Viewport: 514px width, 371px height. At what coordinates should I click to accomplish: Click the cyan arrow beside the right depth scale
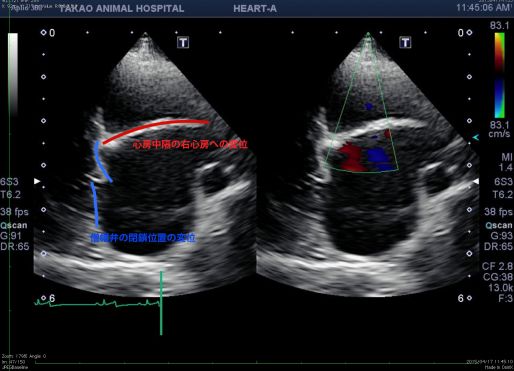click(x=476, y=137)
